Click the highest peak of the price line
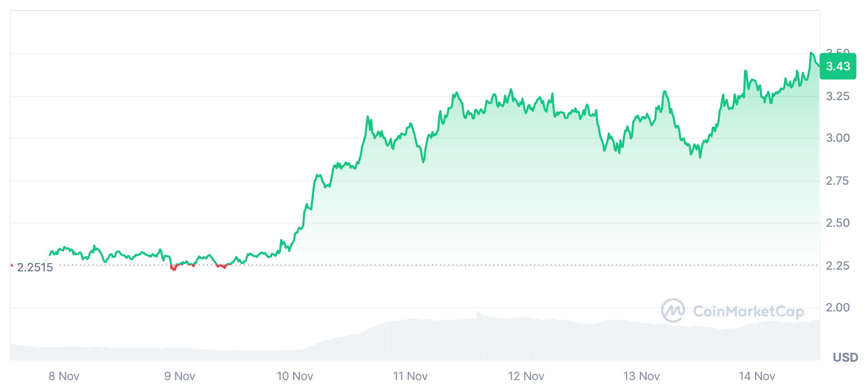This screenshot has height=385, width=868. click(x=811, y=53)
